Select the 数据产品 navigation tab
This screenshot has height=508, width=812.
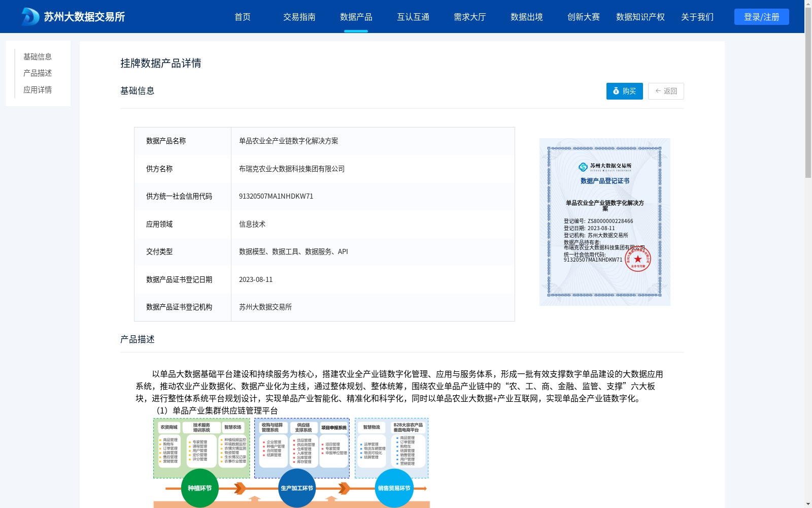coord(356,17)
